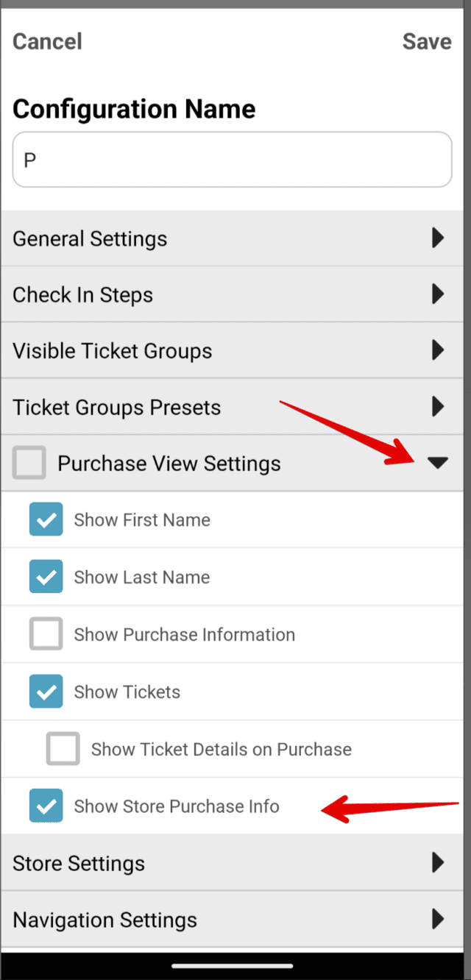Disable the Show Tickets option

46,692
